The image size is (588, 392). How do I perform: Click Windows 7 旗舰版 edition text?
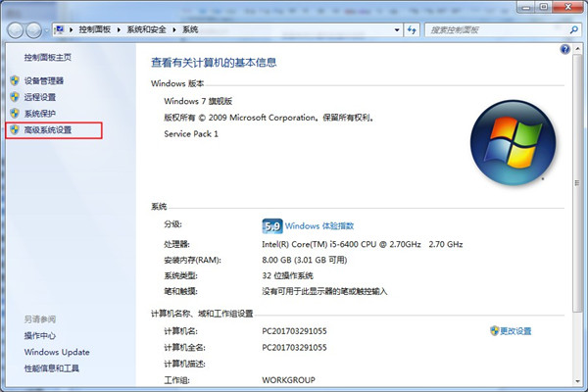pyautogui.click(x=198, y=101)
